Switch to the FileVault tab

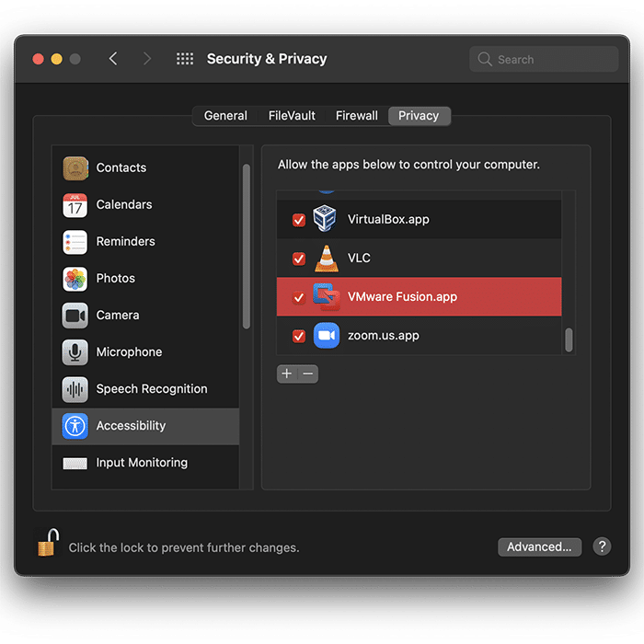[x=292, y=116]
